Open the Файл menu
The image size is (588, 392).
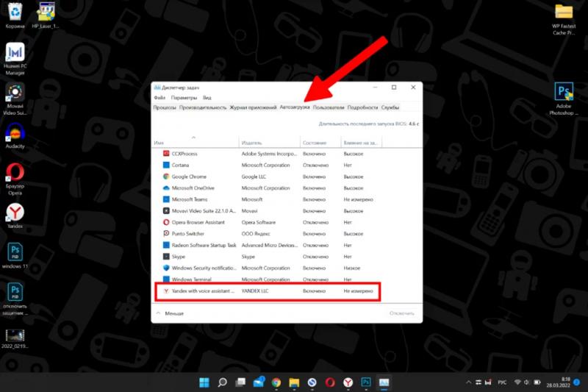tap(159, 98)
